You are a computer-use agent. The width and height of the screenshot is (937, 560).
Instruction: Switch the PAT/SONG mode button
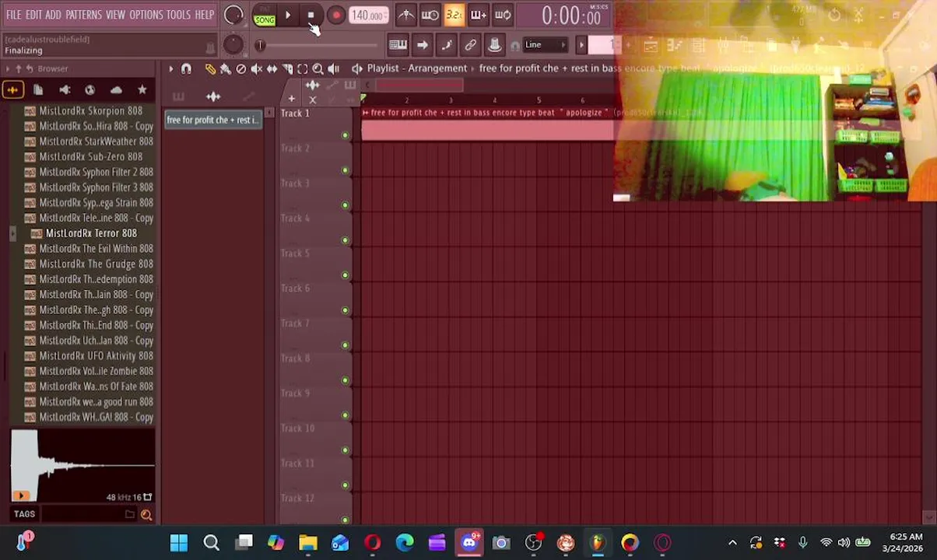tap(264, 16)
